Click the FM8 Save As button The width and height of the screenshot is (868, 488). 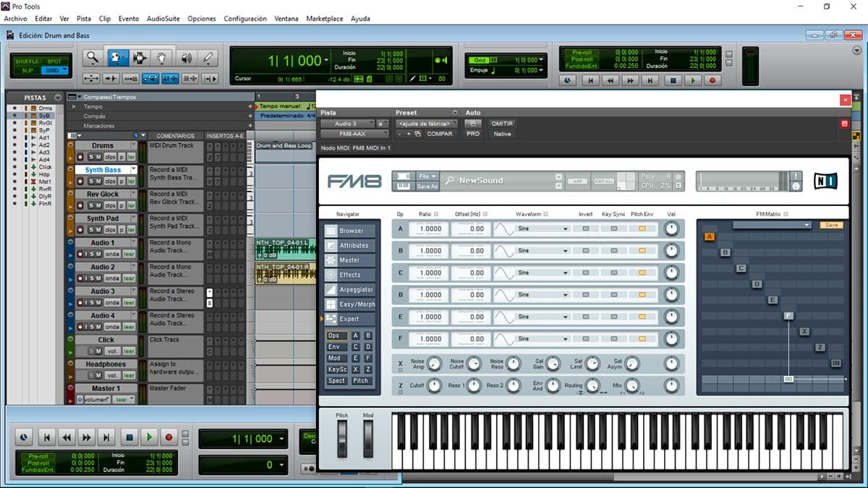coord(427,186)
